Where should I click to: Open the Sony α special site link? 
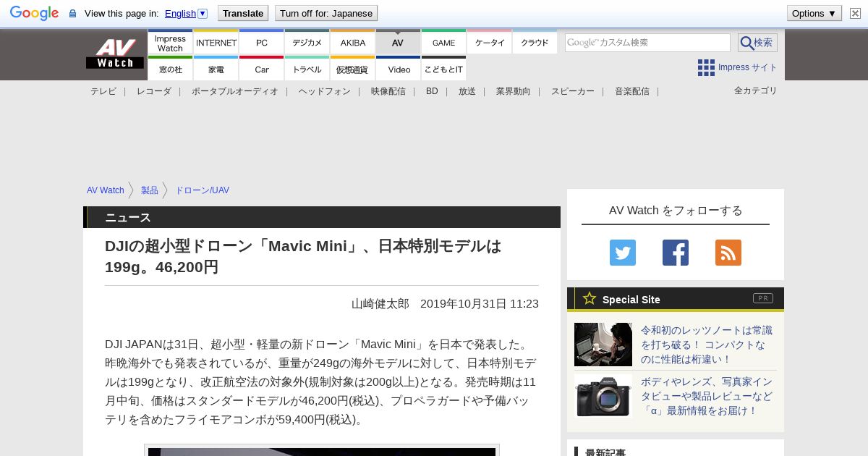(707, 396)
